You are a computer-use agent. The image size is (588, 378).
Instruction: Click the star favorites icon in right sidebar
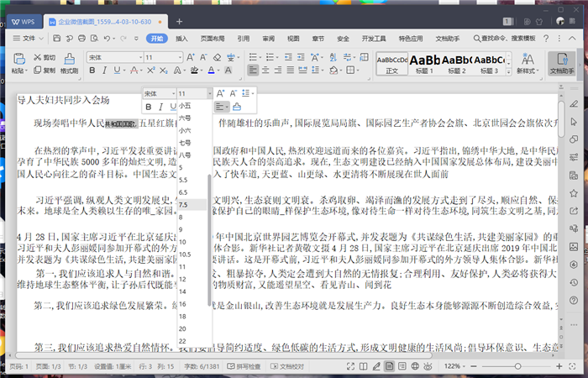(x=574, y=193)
